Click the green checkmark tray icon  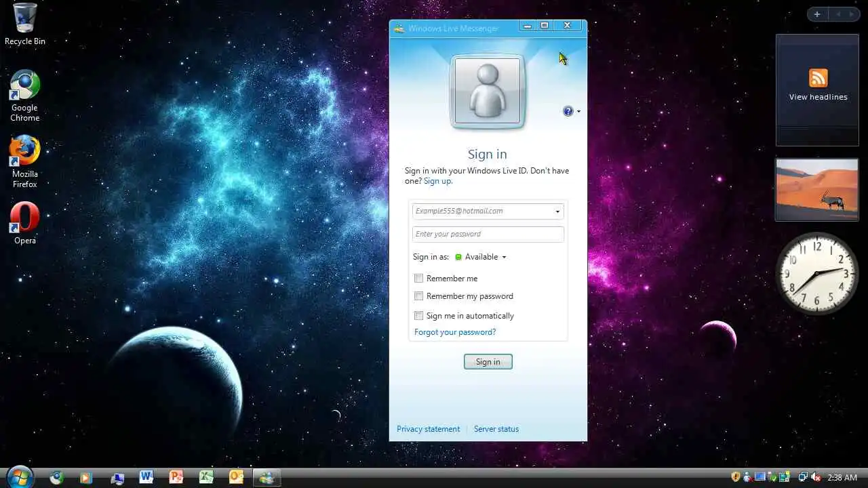(773, 478)
